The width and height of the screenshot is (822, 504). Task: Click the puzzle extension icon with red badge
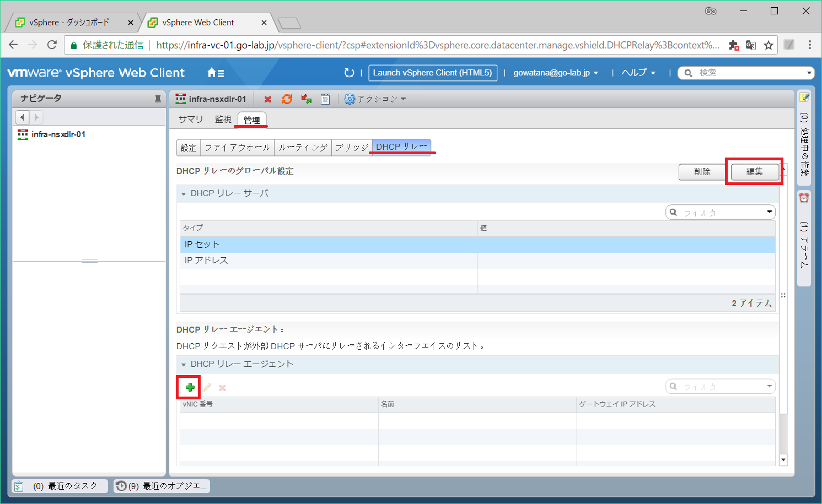pyautogui.click(x=734, y=45)
